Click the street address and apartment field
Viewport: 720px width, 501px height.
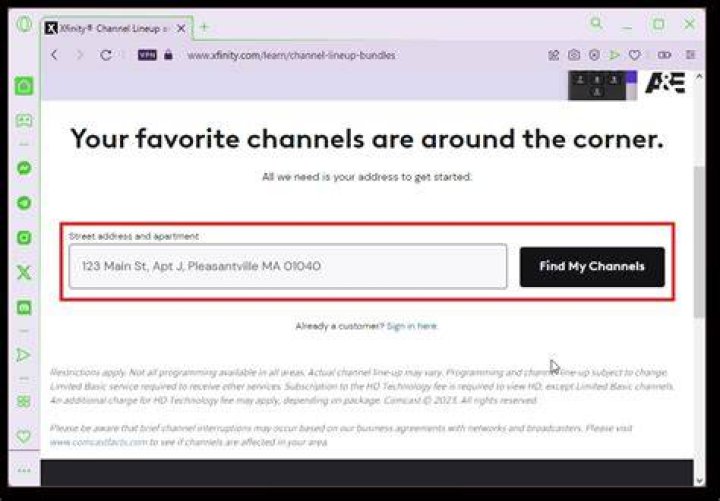coord(288,266)
